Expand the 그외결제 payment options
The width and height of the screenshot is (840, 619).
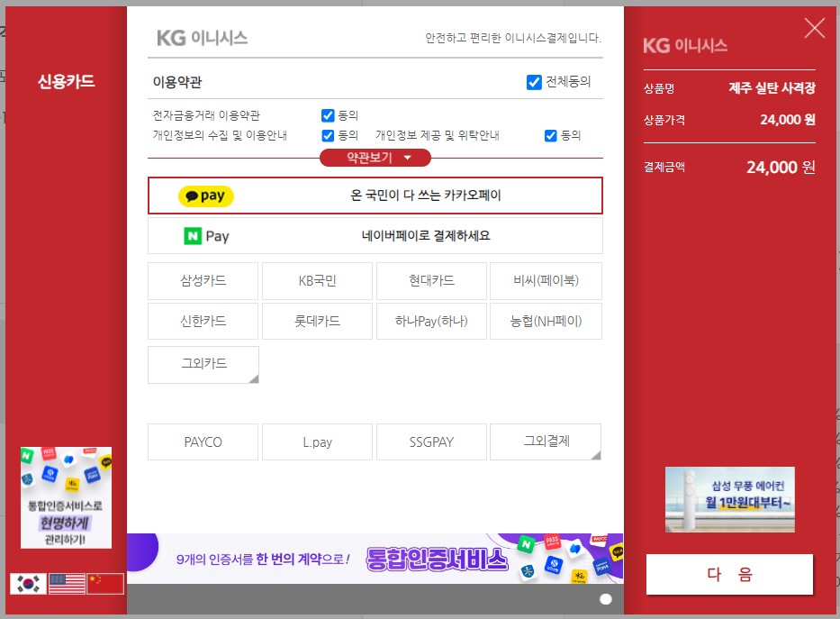pos(545,441)
